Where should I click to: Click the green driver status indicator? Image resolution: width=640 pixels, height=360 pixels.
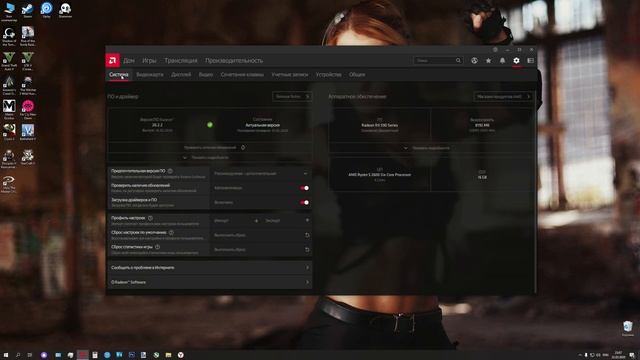pyautogui.click(x=210, y=124)
